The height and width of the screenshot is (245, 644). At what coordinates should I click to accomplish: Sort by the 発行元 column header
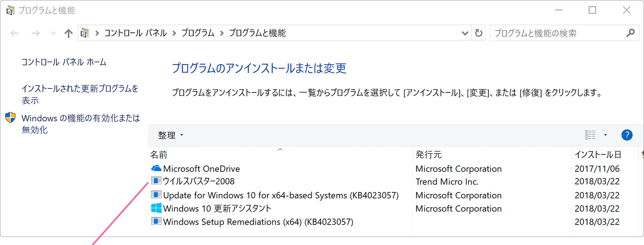429,154
